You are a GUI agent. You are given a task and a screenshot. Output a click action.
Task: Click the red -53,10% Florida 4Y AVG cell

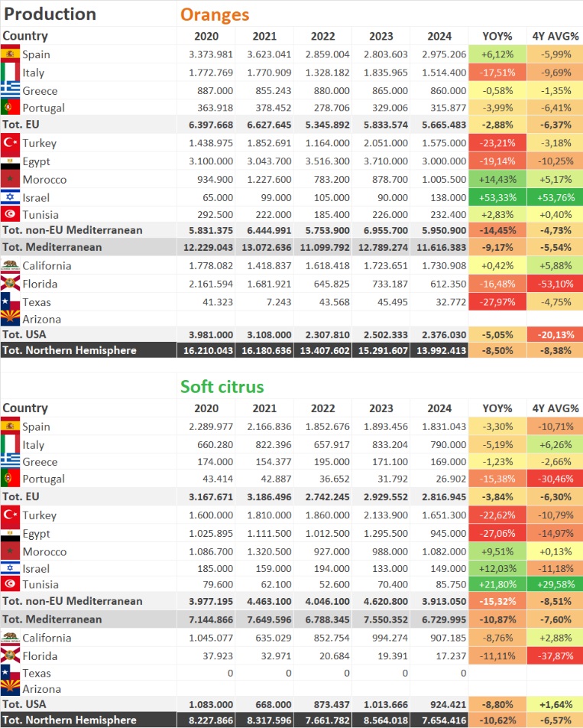pos(554,284)
